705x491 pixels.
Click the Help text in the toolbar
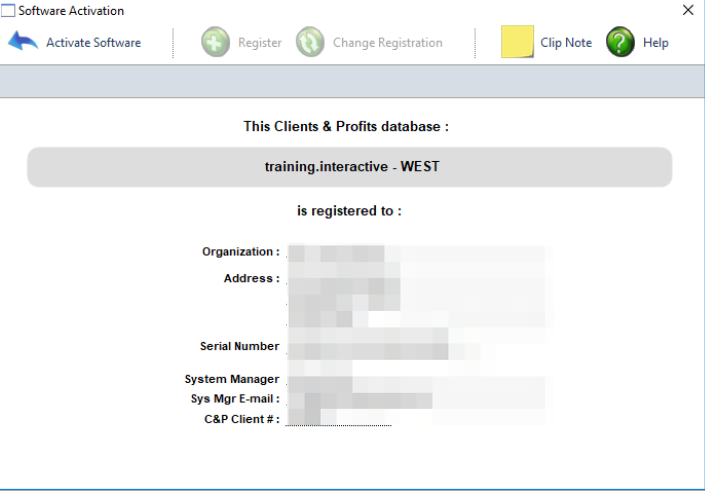[x=656, y=43]
